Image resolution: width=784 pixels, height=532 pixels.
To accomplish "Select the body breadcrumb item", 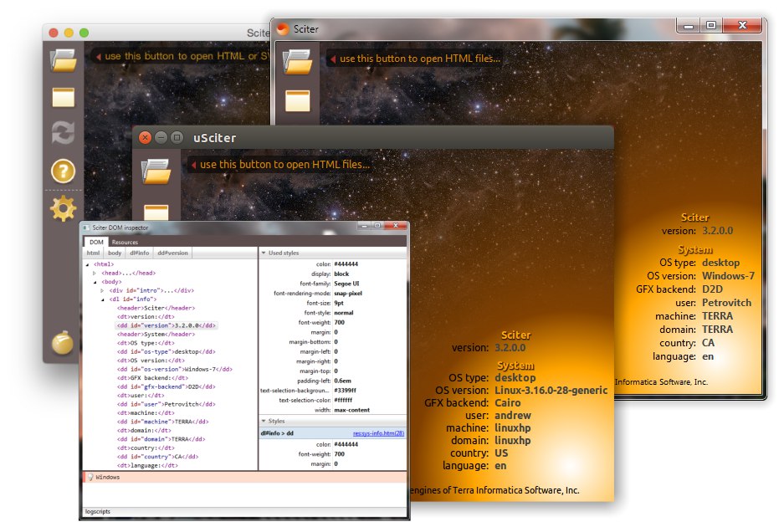I will (115, 253).
